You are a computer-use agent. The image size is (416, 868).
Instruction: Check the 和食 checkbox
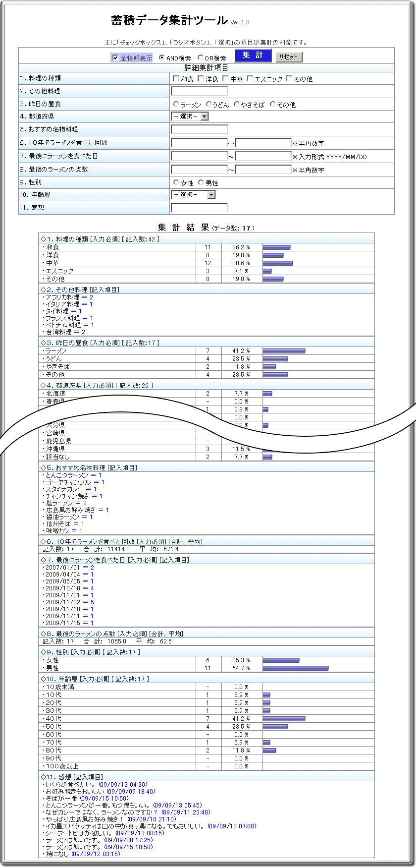[176, 78]
